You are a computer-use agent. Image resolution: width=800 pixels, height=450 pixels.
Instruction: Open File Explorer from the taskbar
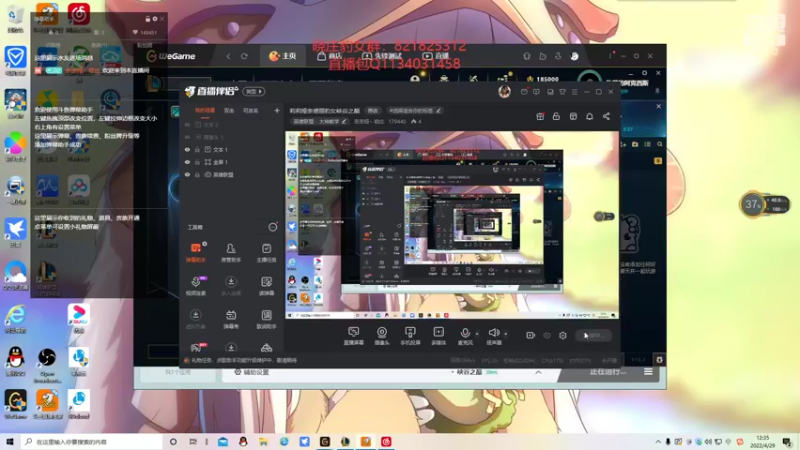263,442
